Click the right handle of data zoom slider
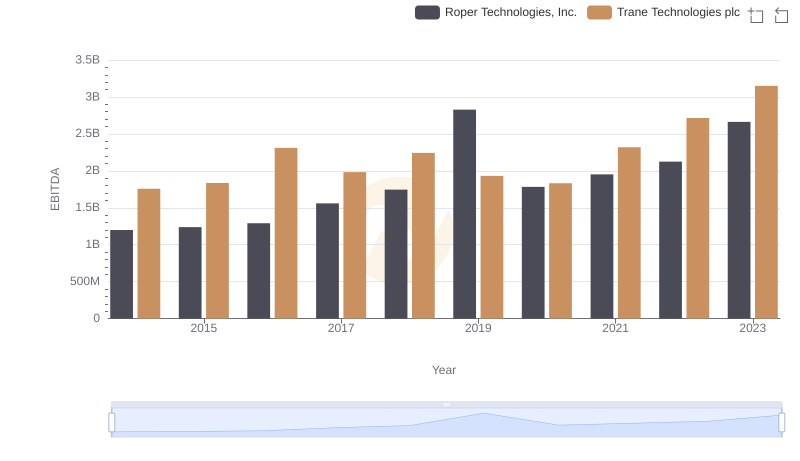The height and width of the screenshot is (461, 800). [782, 422]
